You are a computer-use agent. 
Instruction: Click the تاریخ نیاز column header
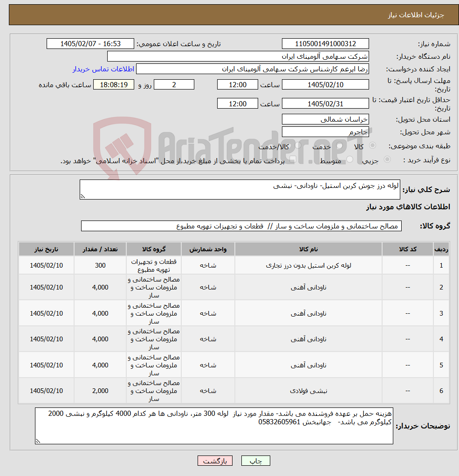46,249
